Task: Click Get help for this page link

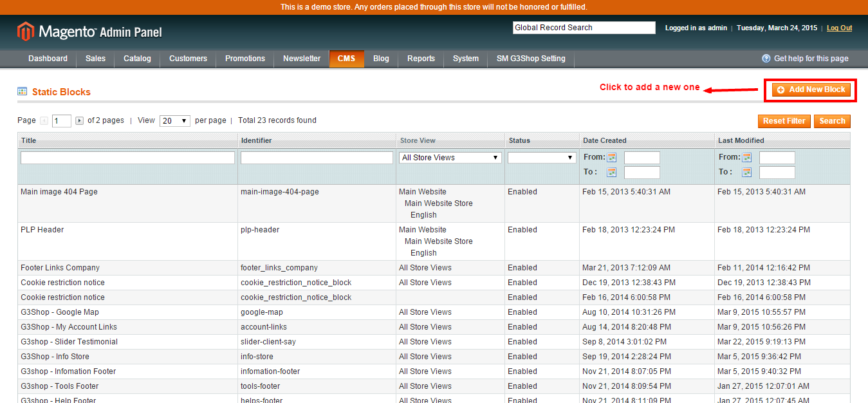Action: tap(811, 59)
